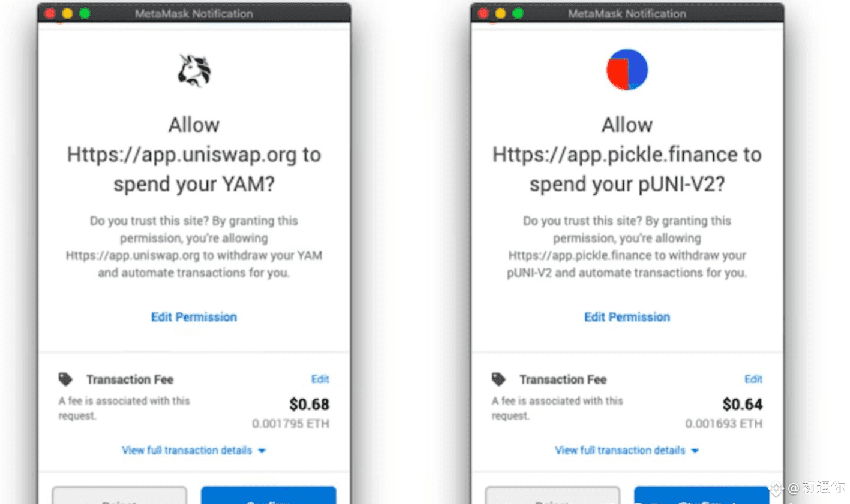Click the red close dot on the left window

[x=50, y=13]
